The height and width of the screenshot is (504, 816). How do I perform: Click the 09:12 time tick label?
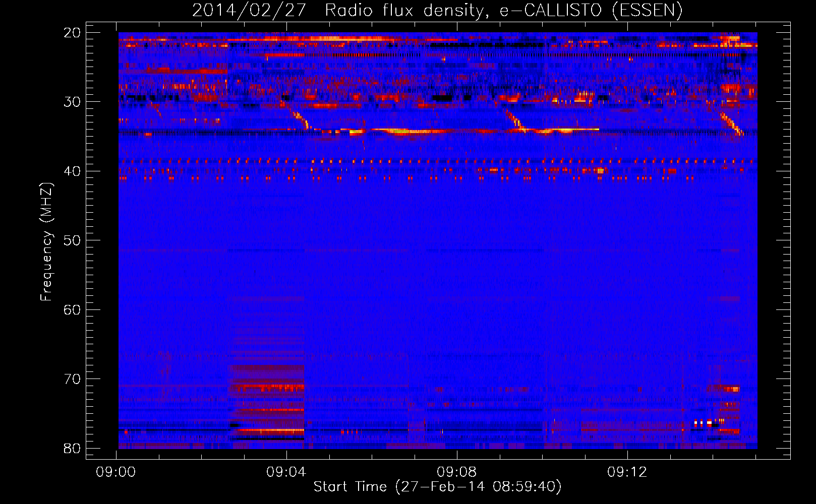[x=627, y=472]
